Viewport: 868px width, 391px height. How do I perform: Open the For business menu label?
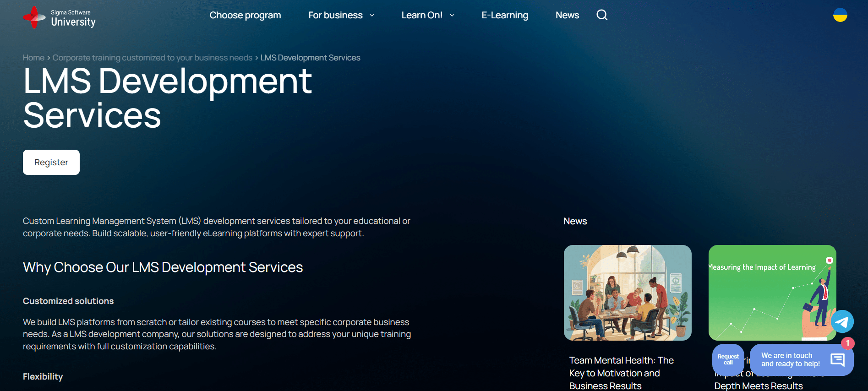[335, 15]
